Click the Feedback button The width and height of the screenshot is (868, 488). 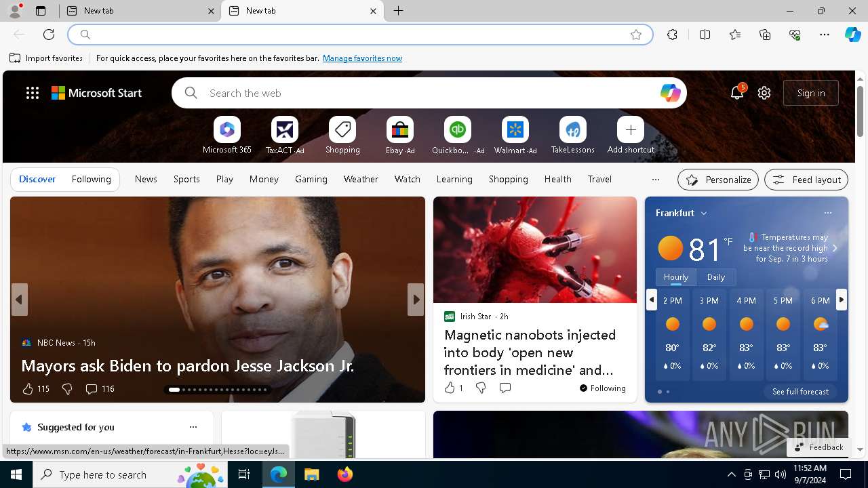818,447
